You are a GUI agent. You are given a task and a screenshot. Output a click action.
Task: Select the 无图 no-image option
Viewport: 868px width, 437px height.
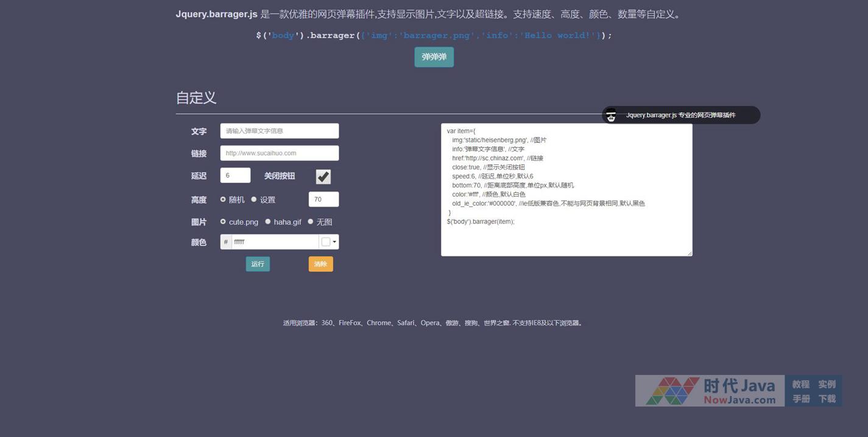[x=311, y=222]
